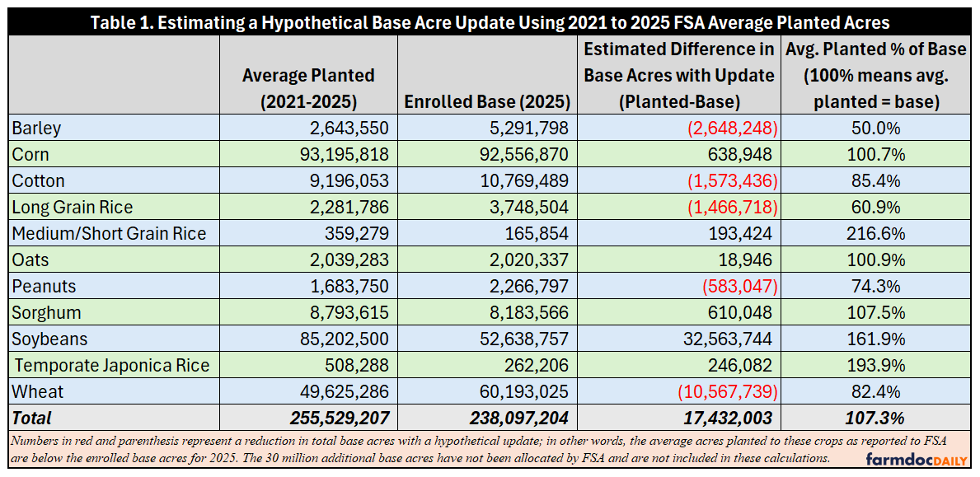Click the Oats row label

pyautogui.click(x=27, y=260)
